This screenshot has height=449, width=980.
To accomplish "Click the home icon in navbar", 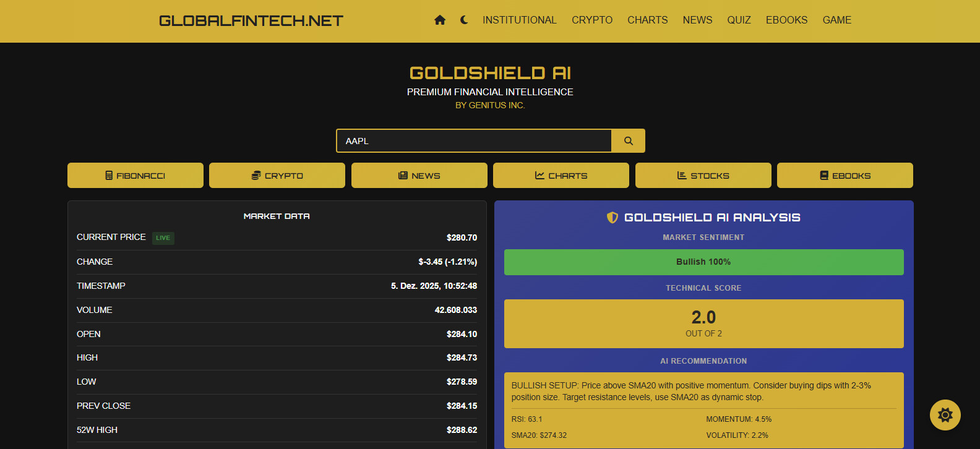I will [x=440, y=20].
